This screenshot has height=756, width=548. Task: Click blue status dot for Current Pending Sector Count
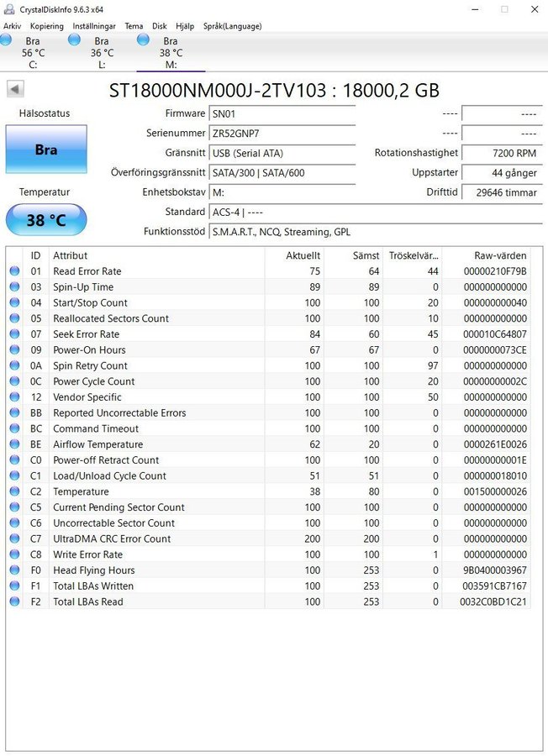coord(14,507)
